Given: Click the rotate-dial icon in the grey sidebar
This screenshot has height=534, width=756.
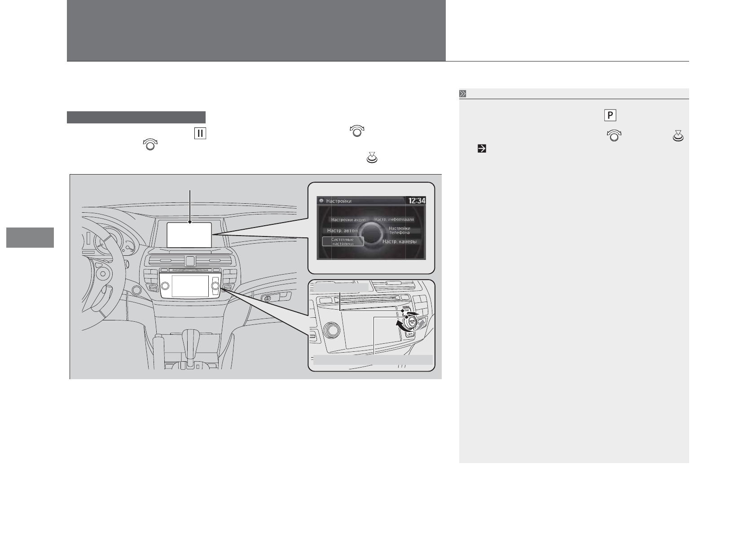Looking at the screenshot, I should click(614, 136).
